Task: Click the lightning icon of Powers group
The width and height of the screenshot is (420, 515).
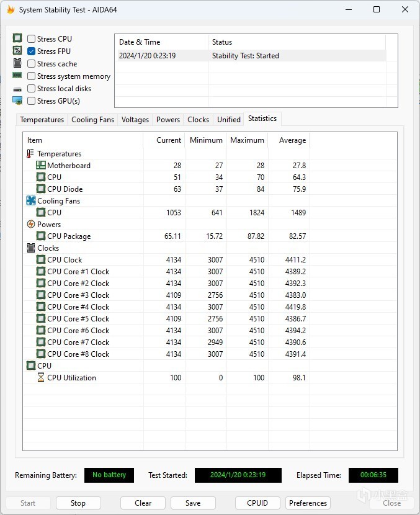Action: [x=31, y=225]
